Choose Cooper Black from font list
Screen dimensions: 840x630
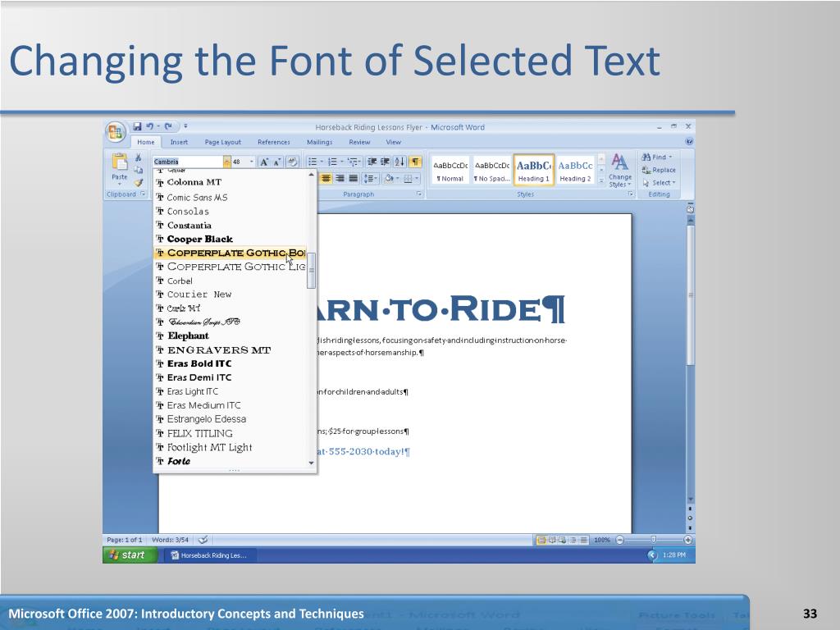pyautogui.click(x=230, y=239)
